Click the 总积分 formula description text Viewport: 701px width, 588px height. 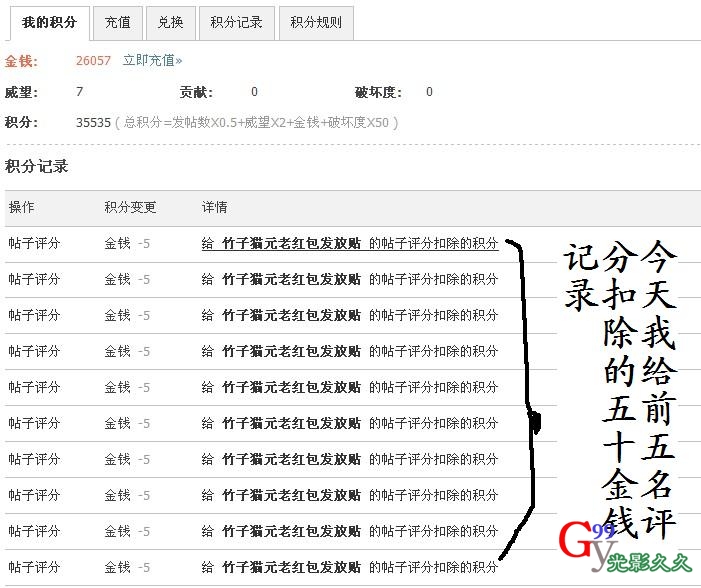(257, 123)
